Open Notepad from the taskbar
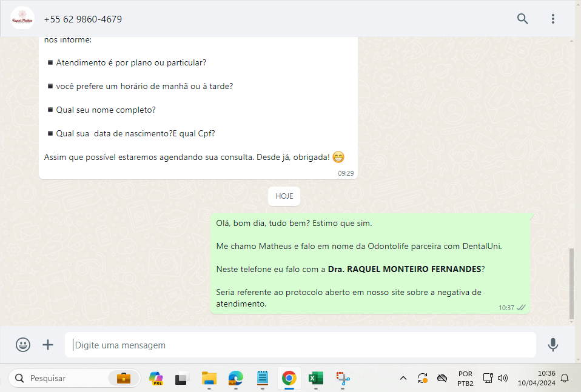The image size is (581, 392). pyautogui.click(x=263, y=378)
